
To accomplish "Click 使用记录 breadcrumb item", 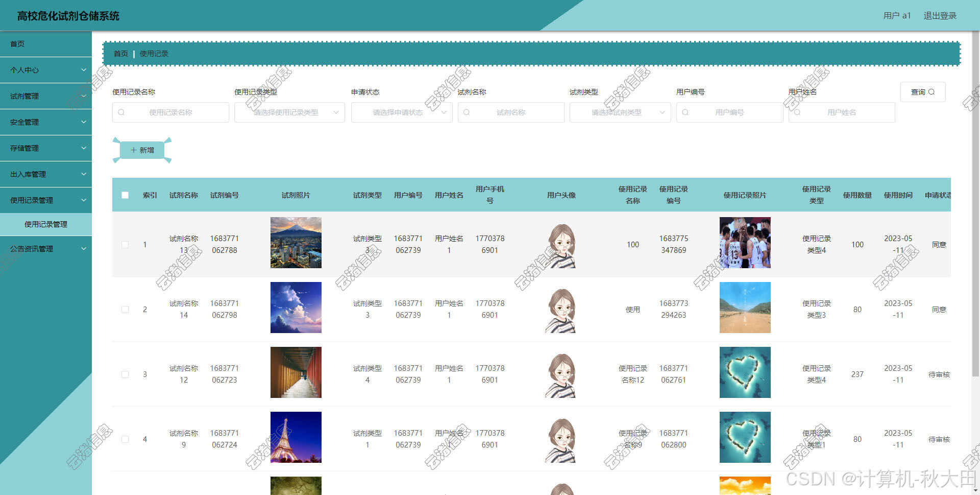I will point(154,54).
